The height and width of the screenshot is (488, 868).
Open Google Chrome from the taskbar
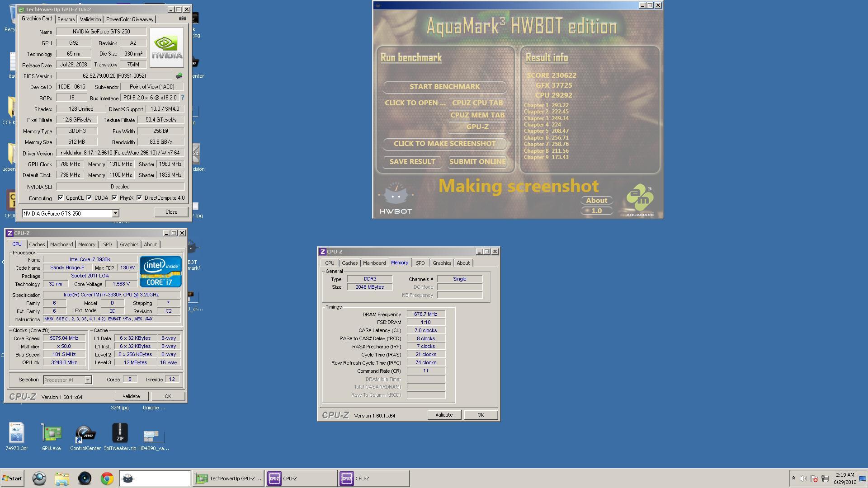[x=107, y=479]
